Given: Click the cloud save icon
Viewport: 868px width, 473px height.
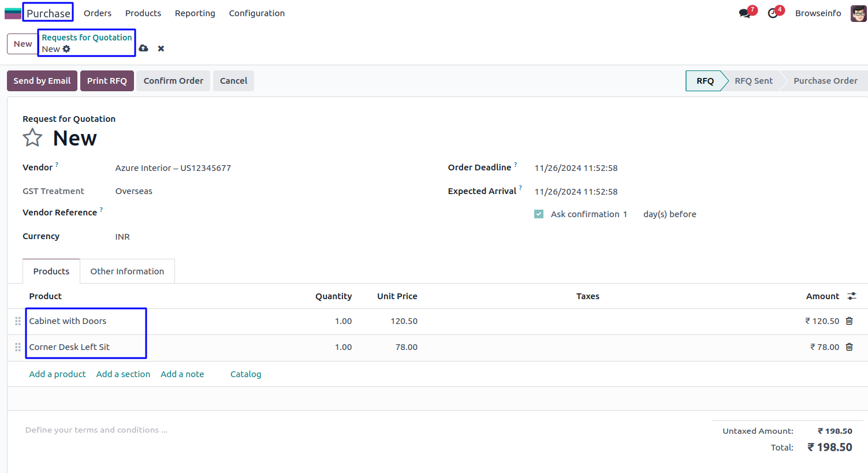Looking at the screenshot, I should coord(143,49).
